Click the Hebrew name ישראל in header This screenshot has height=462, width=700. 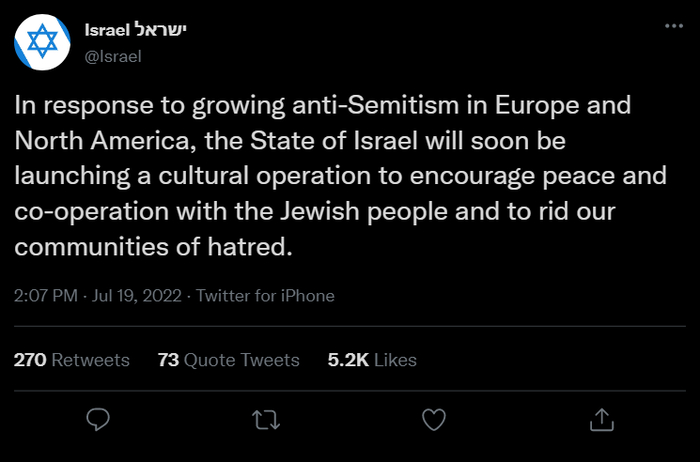[x=162, y=31]
